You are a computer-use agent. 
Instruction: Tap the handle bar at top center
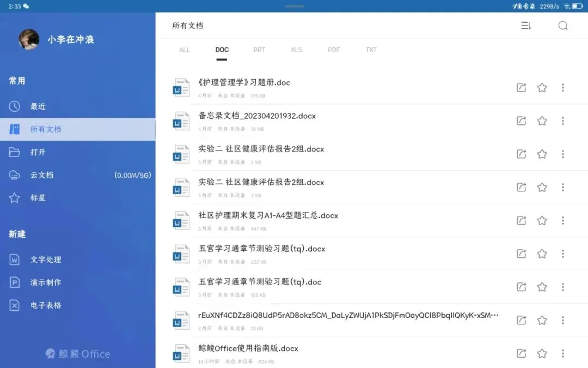[x=295, y=6]
